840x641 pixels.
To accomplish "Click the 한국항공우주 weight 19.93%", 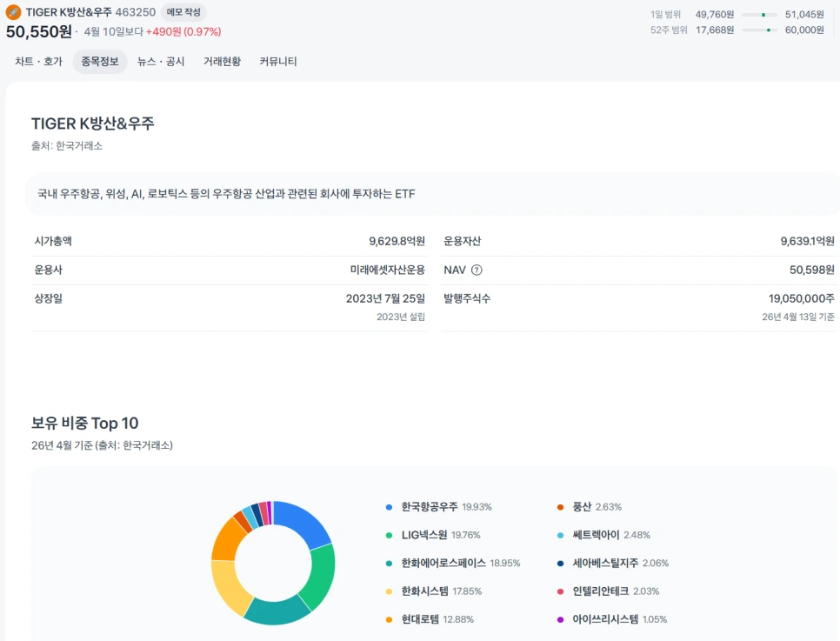I will pos(477,507).
